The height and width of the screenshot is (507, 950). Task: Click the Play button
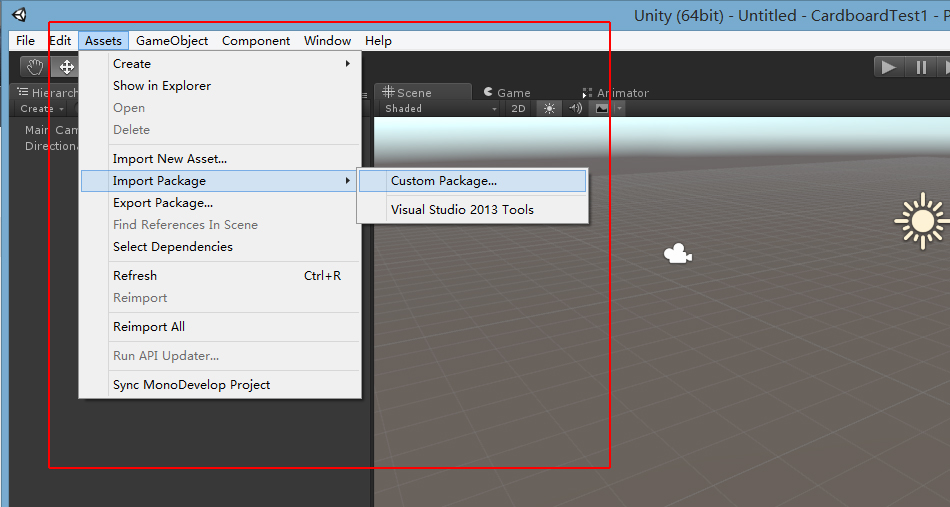click(889, 67)
